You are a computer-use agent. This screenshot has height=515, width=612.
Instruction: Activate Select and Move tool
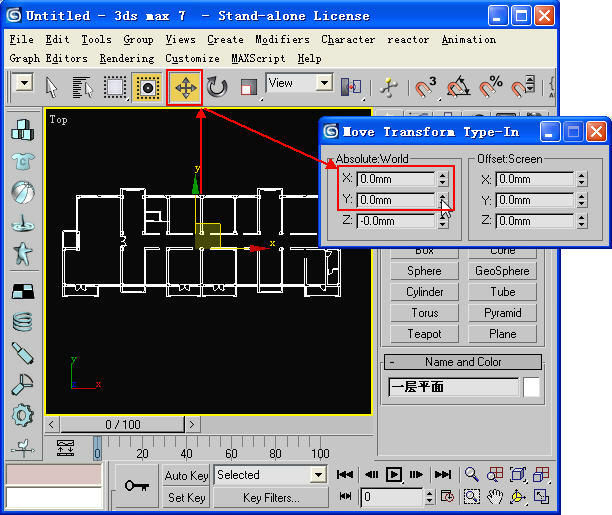185,87
